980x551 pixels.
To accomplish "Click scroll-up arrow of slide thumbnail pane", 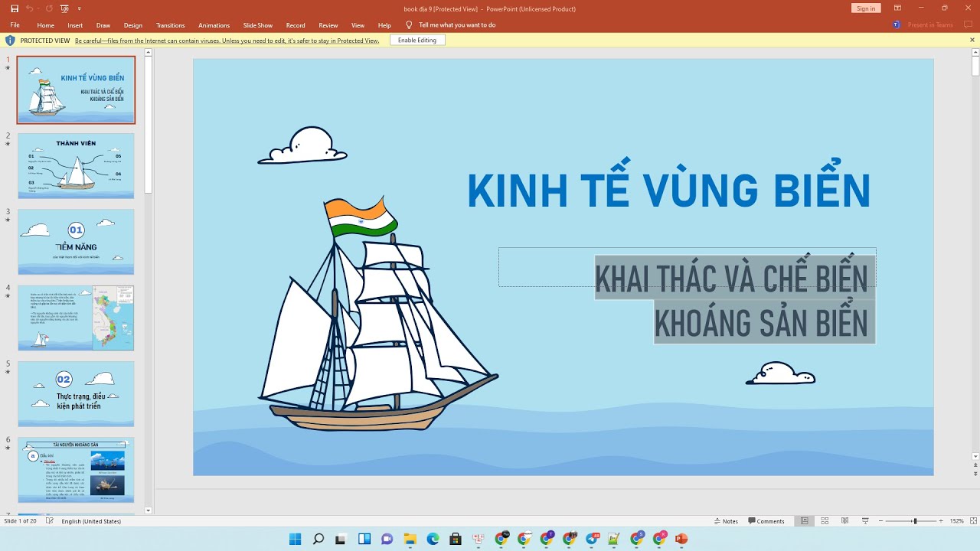I will (148, 54).
